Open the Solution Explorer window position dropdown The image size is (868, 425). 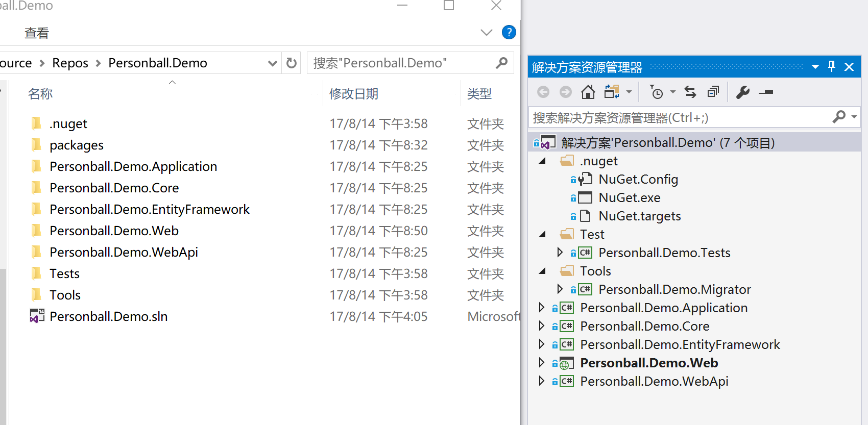coord(815,67)
